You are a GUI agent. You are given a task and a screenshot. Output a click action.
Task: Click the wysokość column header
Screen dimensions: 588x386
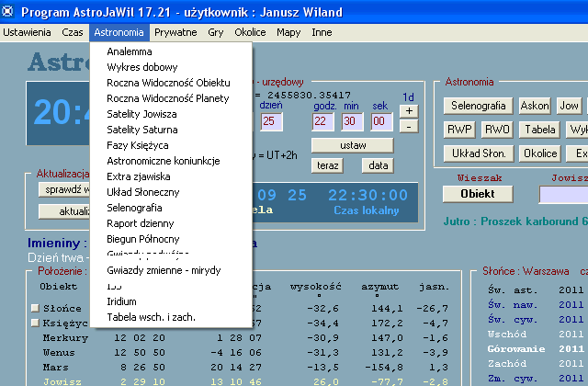pos(315,287)
